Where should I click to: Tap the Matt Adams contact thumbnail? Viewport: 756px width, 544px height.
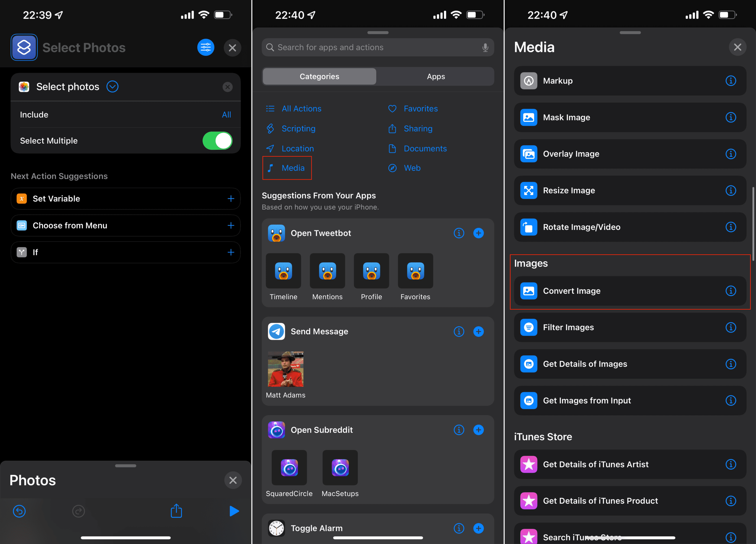coord(285,369)
